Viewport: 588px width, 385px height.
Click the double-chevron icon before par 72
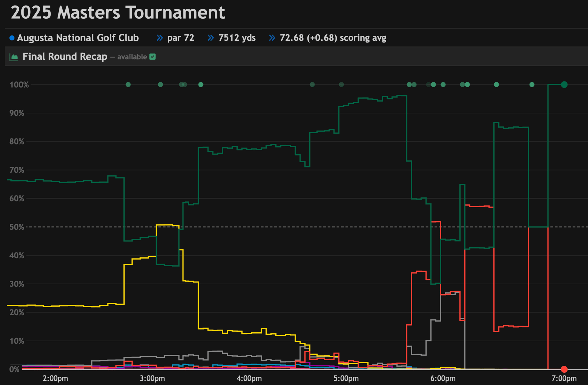tap(160, 38)
